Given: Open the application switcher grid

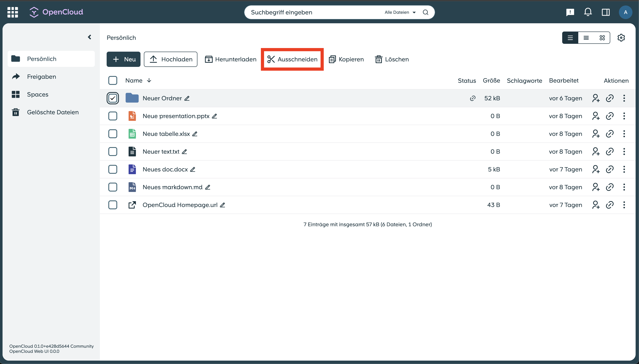Looking at the screenshot, I should (x=13, y=12).
